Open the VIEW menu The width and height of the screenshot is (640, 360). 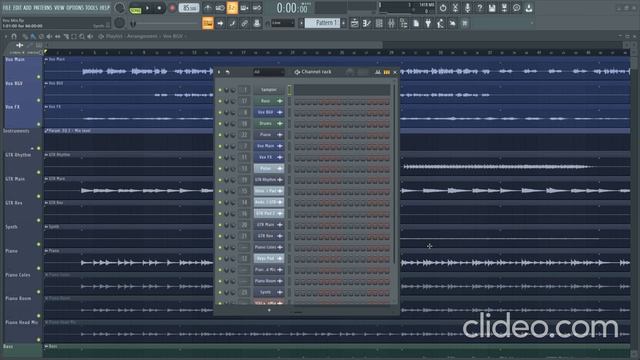coord(59,7)
